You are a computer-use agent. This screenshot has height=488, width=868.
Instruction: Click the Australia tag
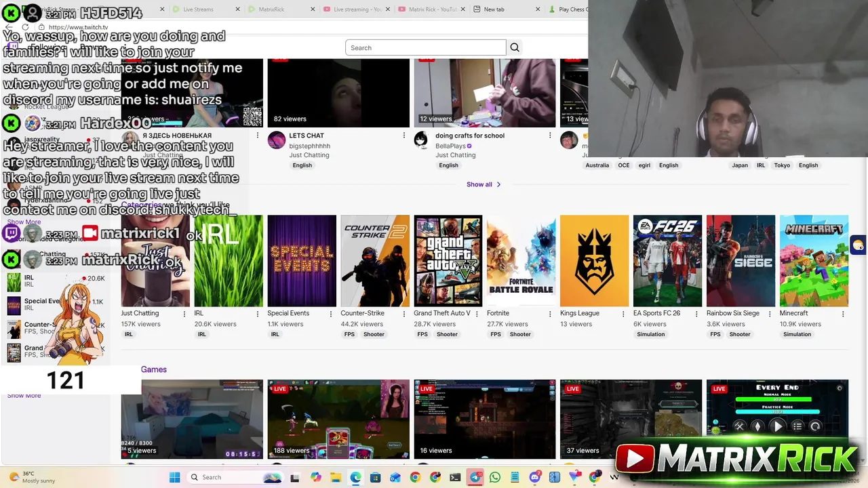(597, 165)
